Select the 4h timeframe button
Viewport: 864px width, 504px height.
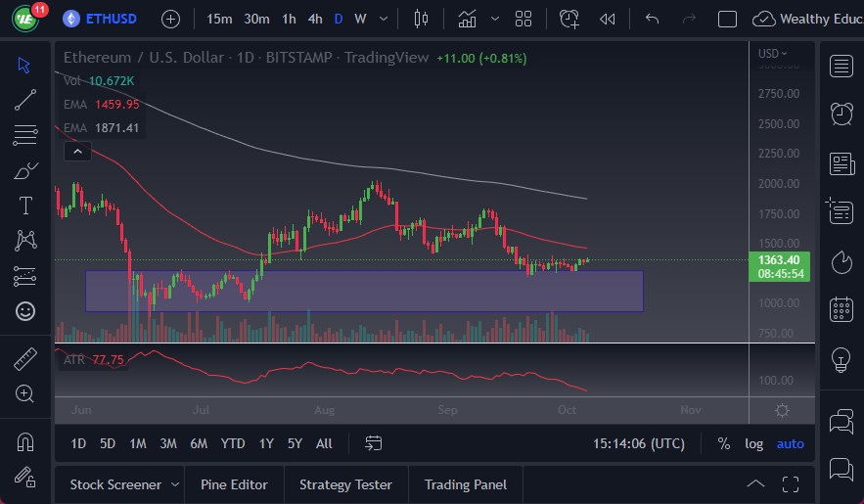pyautogui.click(x=314, y=19)
